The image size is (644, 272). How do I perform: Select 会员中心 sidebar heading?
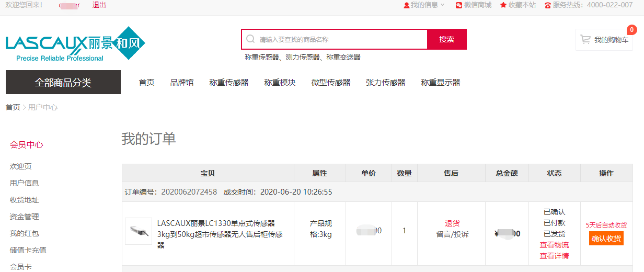[26, 145]
